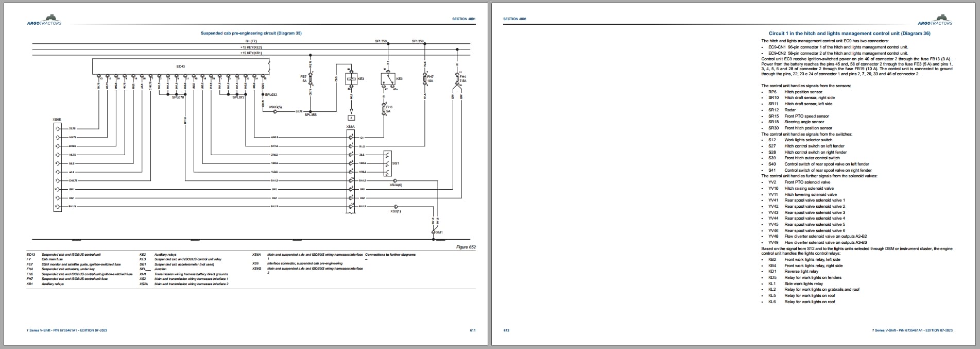Viewport: 980px width, 349px height.
Task: Click 'SR15 Front PTO speed sensor' line
Action: (x=799, y=116)
